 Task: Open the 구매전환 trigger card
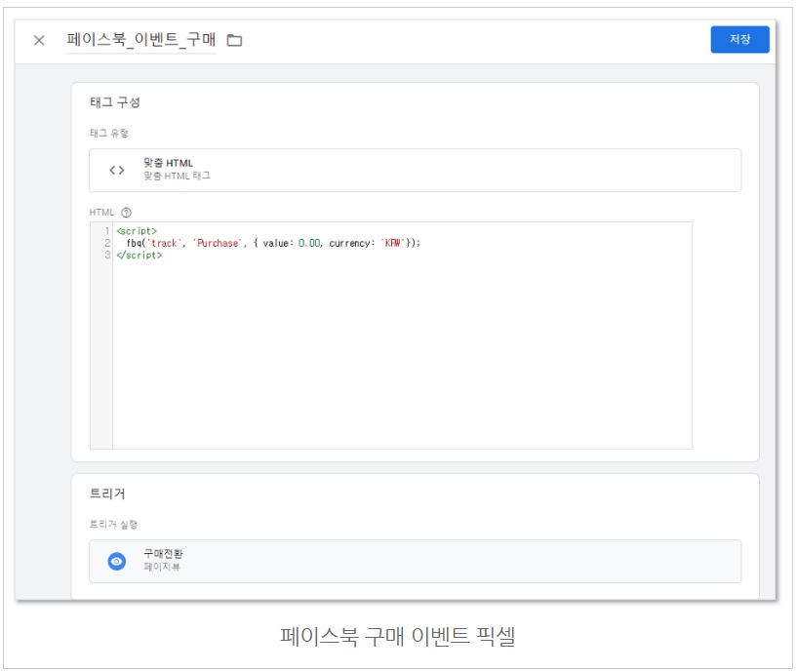click(415, 561)
